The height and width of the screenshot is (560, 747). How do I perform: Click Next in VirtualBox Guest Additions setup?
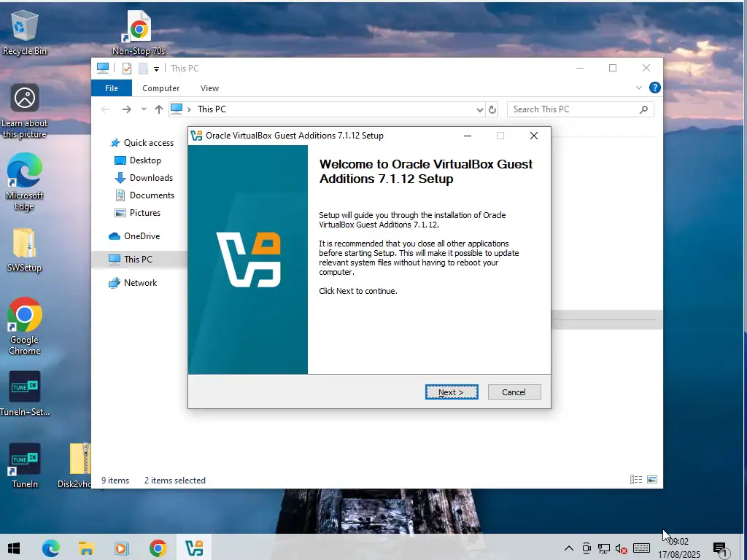(x=452, y=392)
